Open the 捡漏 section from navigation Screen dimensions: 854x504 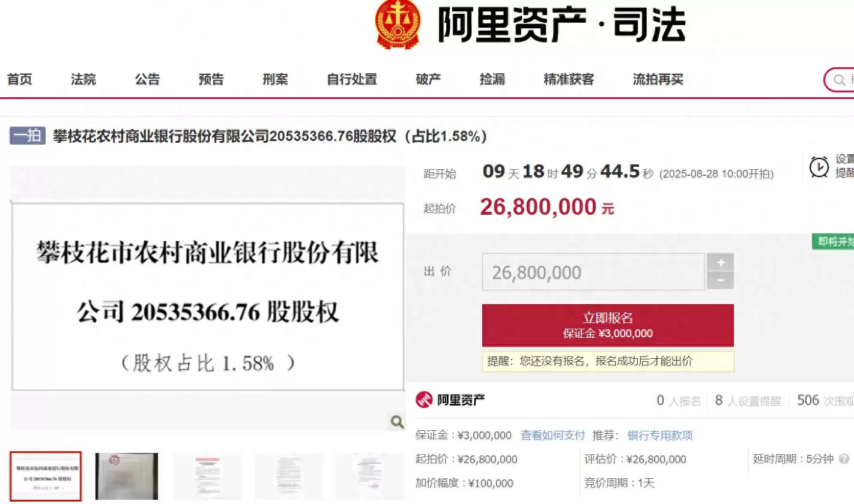click(x=492, y=79)
